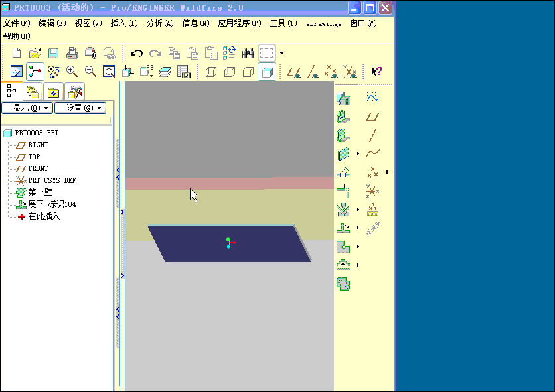Select PRT0003.PRT in the model tree
This screenshot has width=555, height=392.
pos(37,133)
